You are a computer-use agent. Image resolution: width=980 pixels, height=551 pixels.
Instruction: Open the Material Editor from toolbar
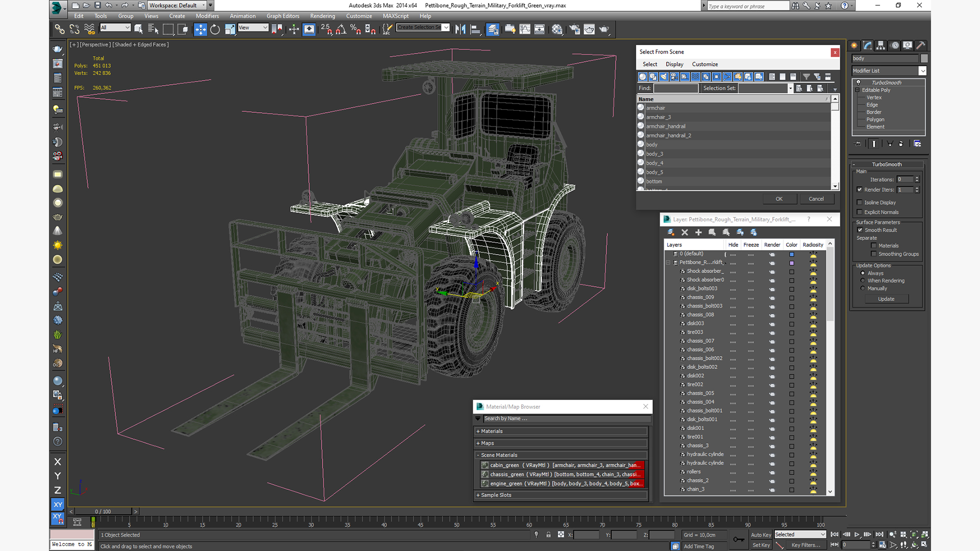coord(557,30)
